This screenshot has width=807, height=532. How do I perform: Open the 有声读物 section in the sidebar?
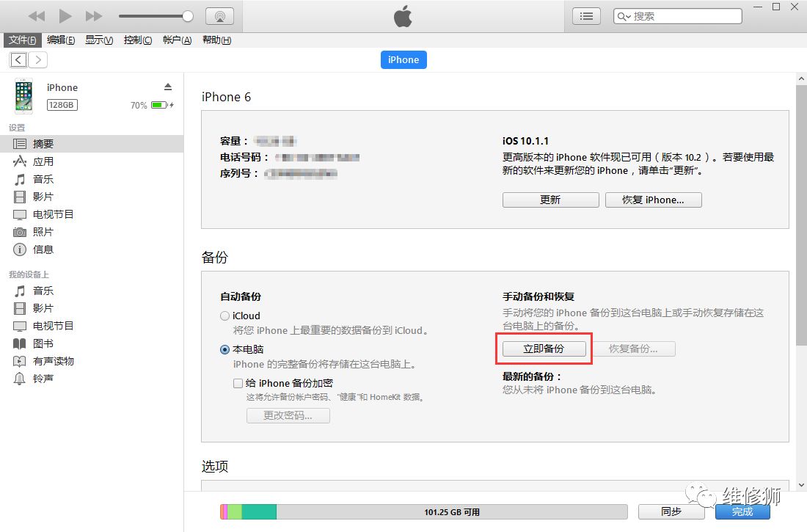(50, 361)
